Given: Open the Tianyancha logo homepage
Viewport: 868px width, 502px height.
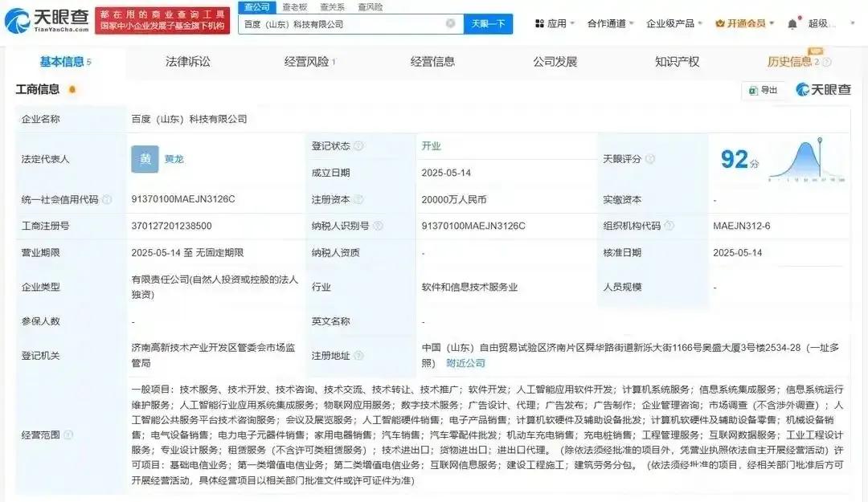Looking at the screenshot, I should (47, 20).
